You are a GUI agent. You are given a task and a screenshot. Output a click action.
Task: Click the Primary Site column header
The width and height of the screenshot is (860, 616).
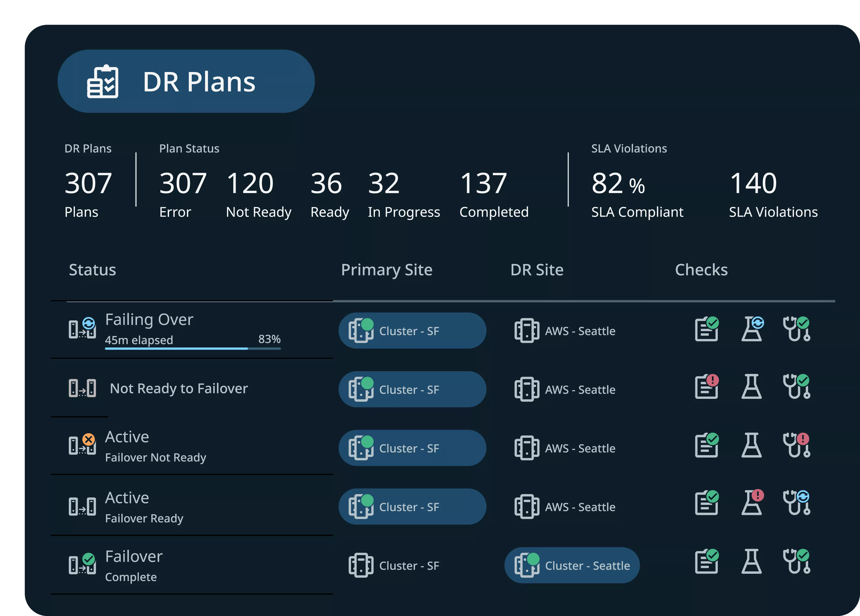(x=387, y=270)
